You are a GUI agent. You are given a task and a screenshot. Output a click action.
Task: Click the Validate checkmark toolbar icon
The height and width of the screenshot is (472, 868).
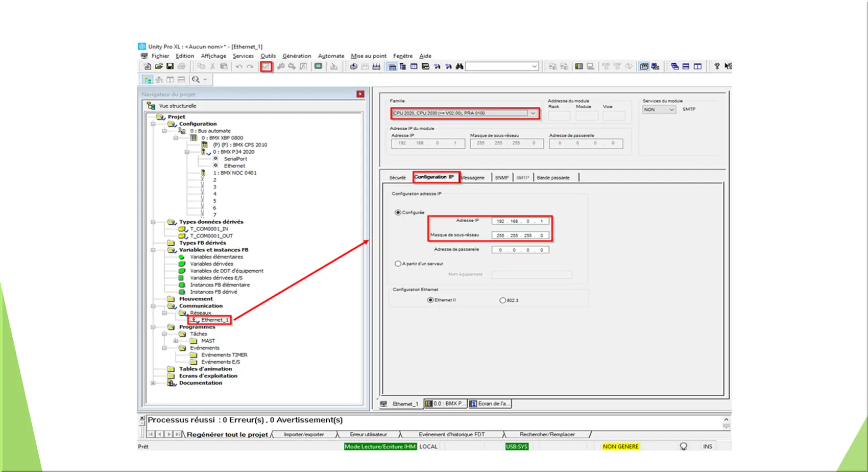[x=266, y=66]
